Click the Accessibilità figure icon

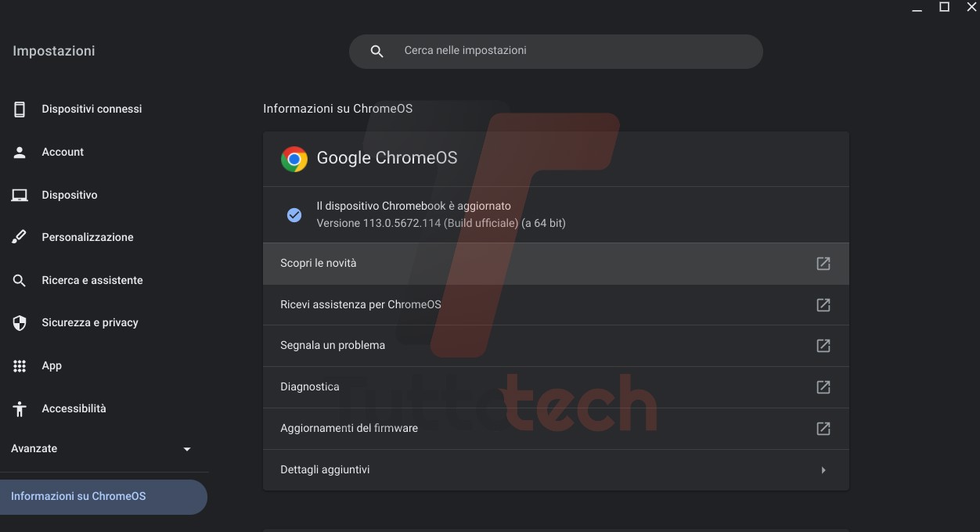[20, 409]
